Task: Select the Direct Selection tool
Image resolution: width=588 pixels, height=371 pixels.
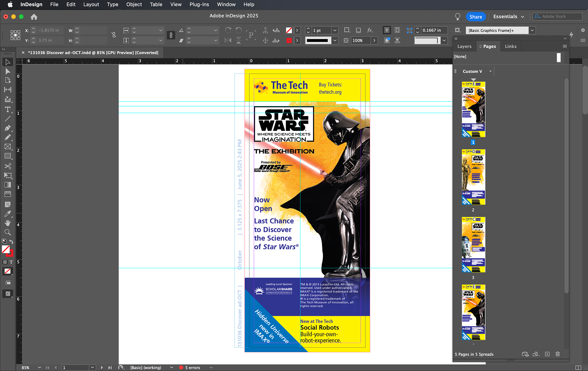Action: (8, 71)
